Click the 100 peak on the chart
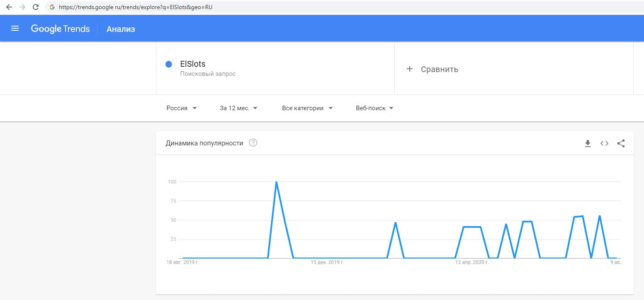Image resolution: width=644 pixels, height=300 pixels. click(276, 182)
